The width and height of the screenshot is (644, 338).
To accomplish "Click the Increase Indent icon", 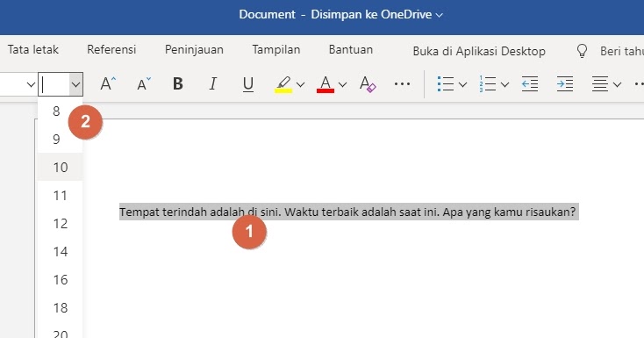I will coord(565,84).
